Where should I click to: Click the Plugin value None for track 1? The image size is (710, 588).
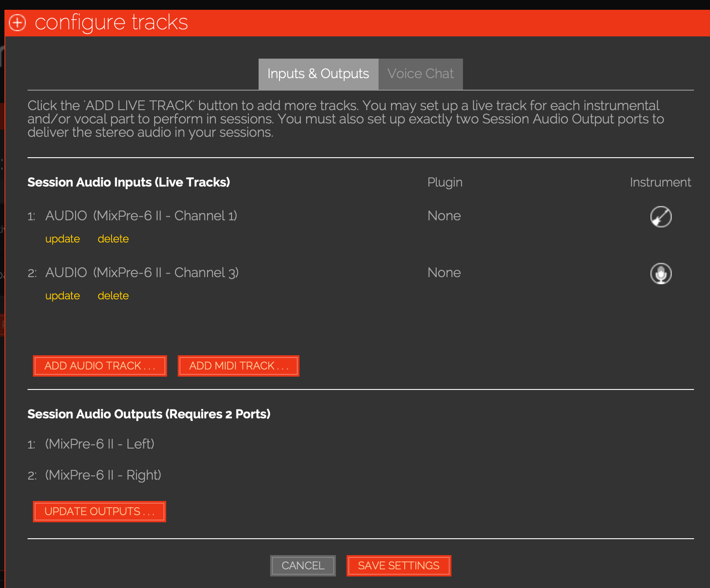pyautogui.click(x=444, y=216)
